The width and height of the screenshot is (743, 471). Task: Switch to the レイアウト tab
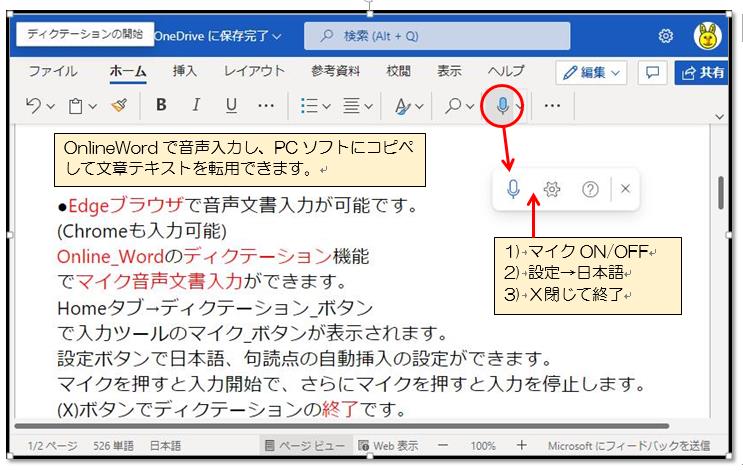(254, 71)
